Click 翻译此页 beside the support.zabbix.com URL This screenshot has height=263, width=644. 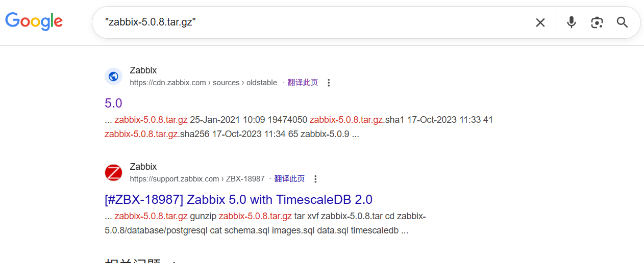pyautogui.click(x=289, y=179)
